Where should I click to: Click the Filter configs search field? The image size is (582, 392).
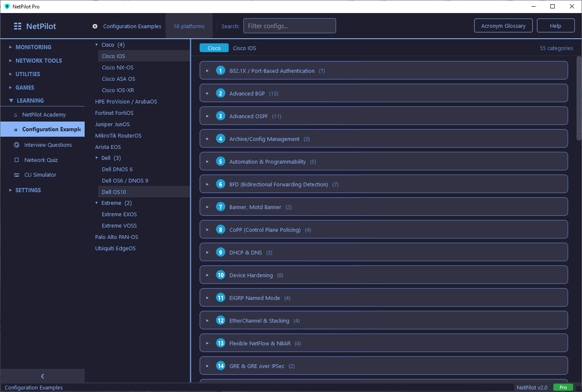pyautogui.click(x=289, y=26)
